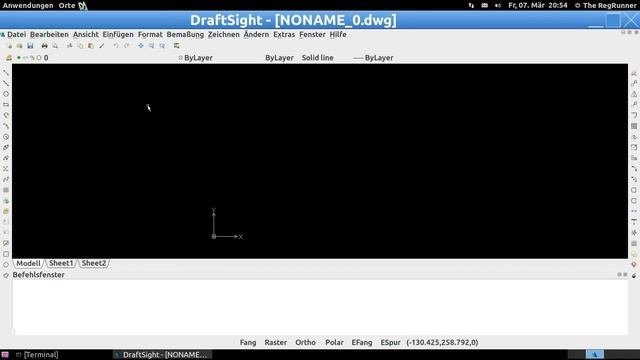The image size is (640, 360).
Task: Click the New document icon in toolbar
Action: 9,46
